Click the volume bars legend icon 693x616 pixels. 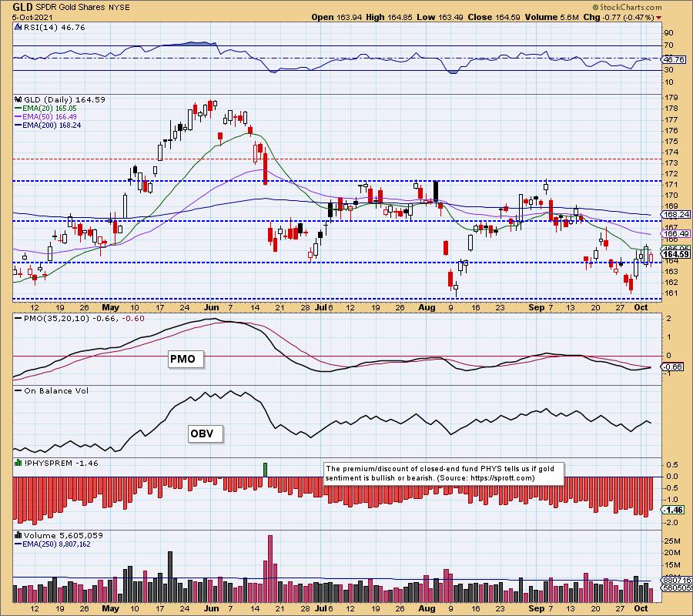18,534
